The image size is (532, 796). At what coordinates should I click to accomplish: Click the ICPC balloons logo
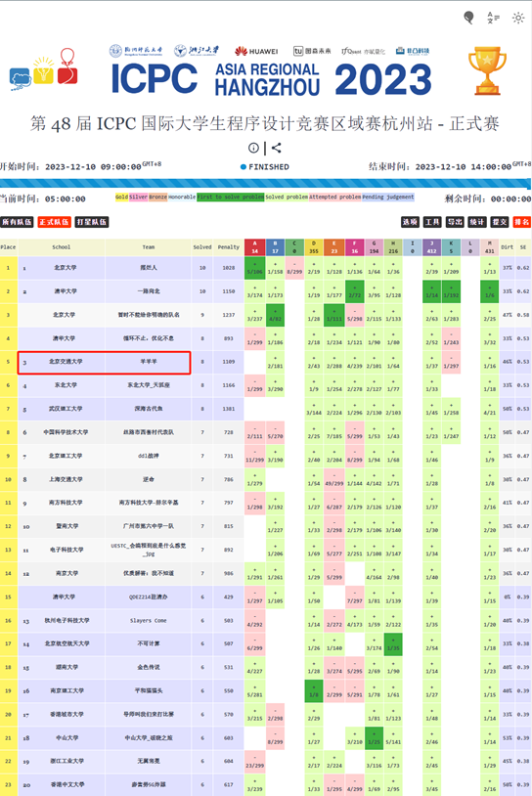[x=44, y=70]
